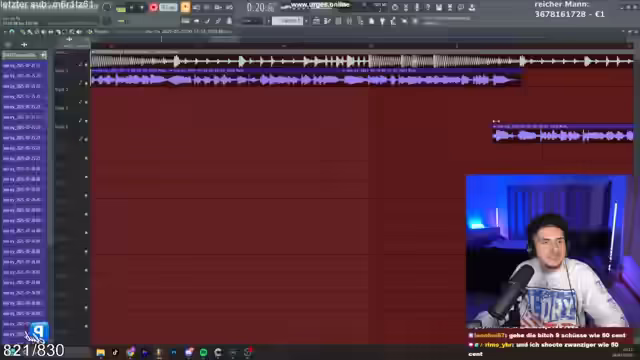Open File Explorer from the taskbar
Viewport: 640px width, 360px height.
pyautogui.click(x=100, y=352)
